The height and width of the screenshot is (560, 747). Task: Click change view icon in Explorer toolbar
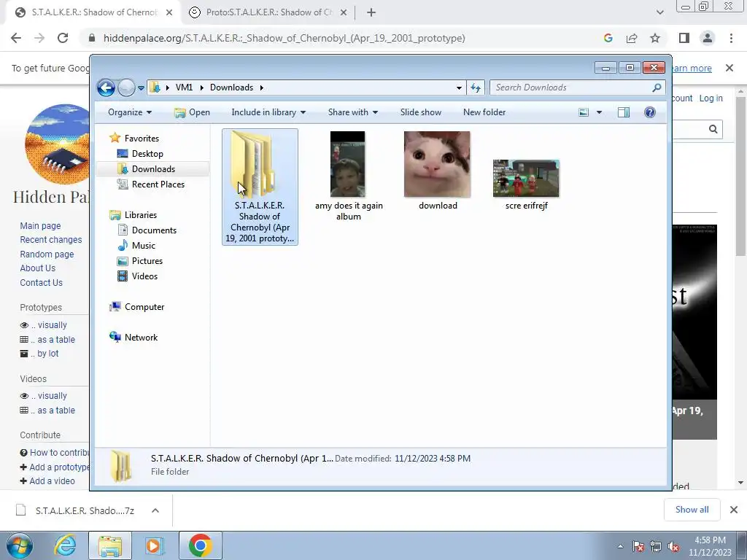click(584, 112)
